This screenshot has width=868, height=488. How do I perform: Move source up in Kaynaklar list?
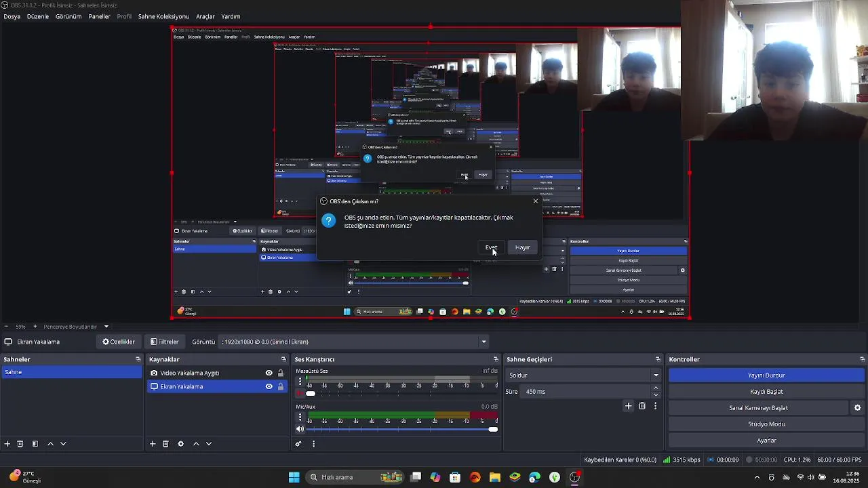click(x=196, y=444)
